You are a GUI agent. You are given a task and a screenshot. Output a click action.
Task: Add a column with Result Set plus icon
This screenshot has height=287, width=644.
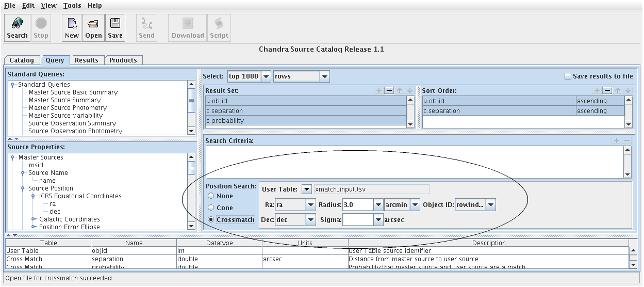[379, 90]
